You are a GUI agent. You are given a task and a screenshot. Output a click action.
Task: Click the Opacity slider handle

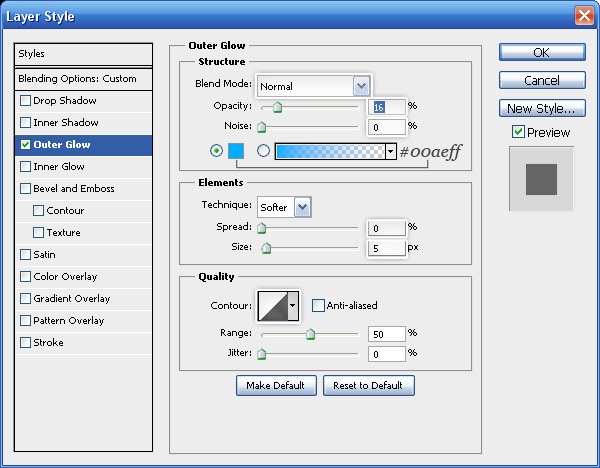coord(277,107)
